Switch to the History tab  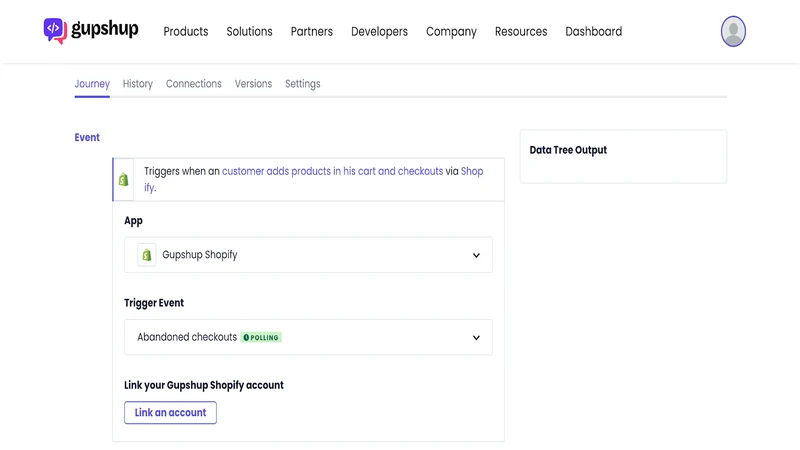pyautogui.click(x=138, y=84)
